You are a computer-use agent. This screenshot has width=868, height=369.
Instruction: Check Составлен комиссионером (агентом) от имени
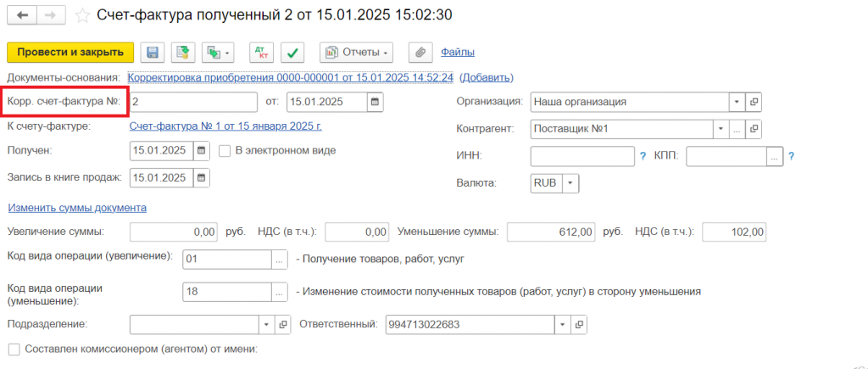pos(14,349)
